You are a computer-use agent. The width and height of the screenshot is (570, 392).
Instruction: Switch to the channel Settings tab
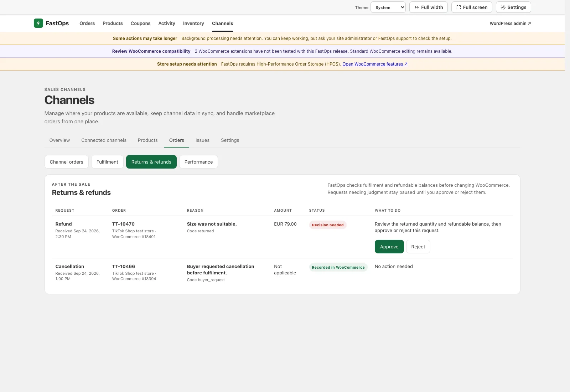tap(230, 140)
